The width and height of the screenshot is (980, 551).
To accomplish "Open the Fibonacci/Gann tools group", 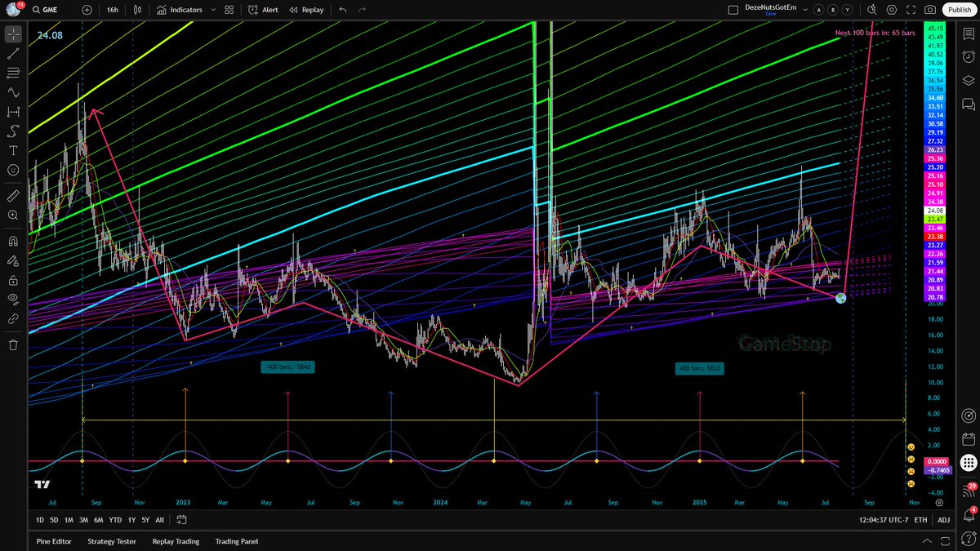I will click(13, 73).
